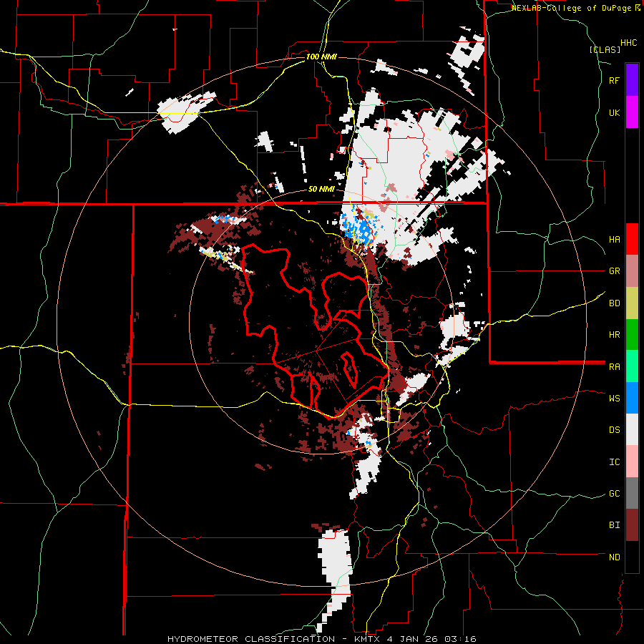The image size is (644, 644).
Task: Click the GC legend label
Action: (615, 494)
